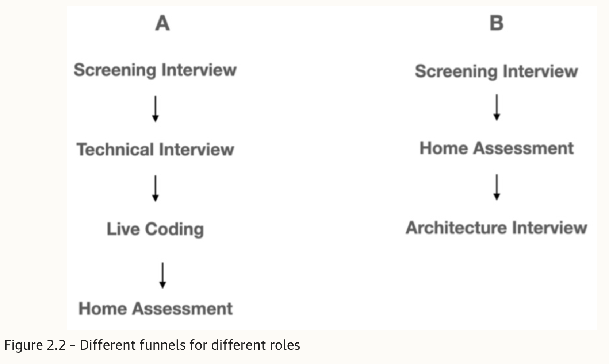Screen dimensions: 609x364
Task: Click the arrow between Technical Interview and Live Coding
Action: point(155,188)
